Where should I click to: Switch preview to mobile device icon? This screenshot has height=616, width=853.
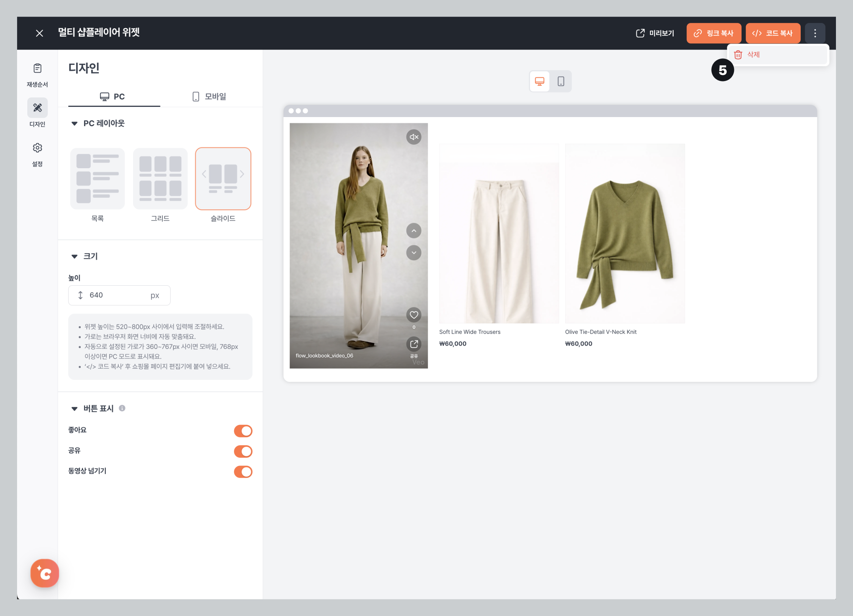pos(561,81)
